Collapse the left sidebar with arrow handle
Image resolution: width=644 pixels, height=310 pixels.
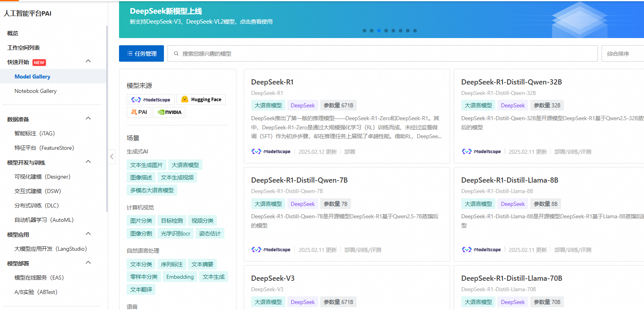112,157
